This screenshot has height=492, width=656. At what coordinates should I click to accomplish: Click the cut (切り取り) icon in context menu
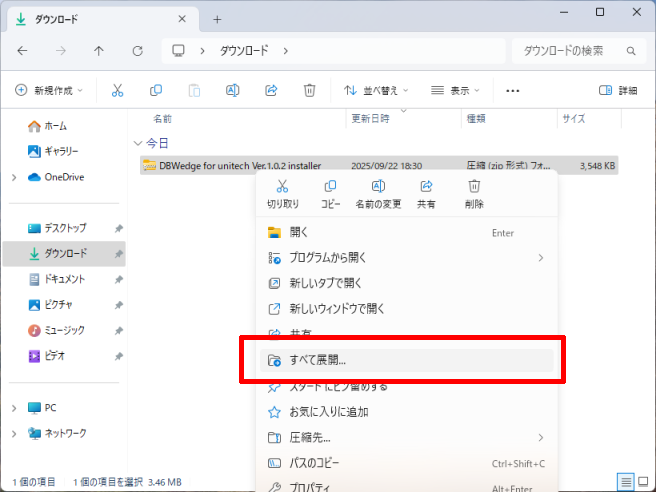click(x=282, y=187)
